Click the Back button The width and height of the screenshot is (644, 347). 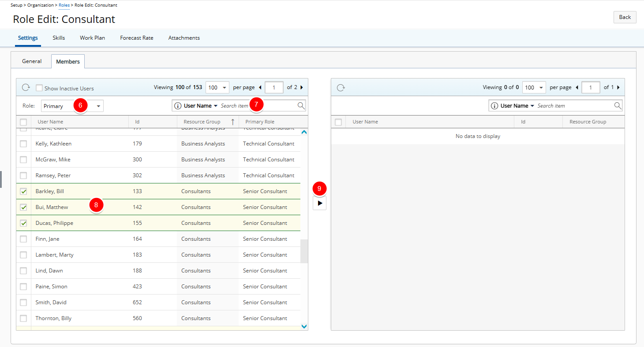(625, 17)
